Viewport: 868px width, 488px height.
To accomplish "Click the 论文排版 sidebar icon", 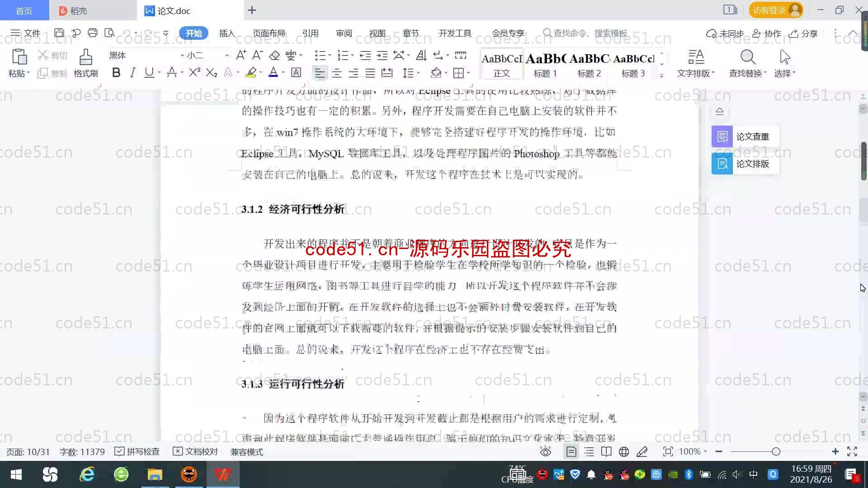I will (722, 164).
